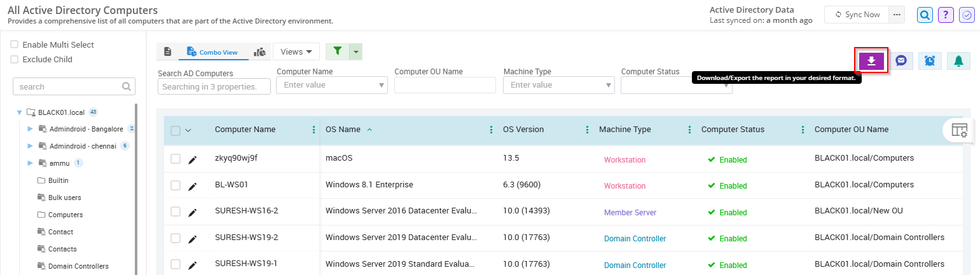Viewport: 980px width, 275px height.
Task: Enable the Multi Select checkbox
Action: [14, 45]
